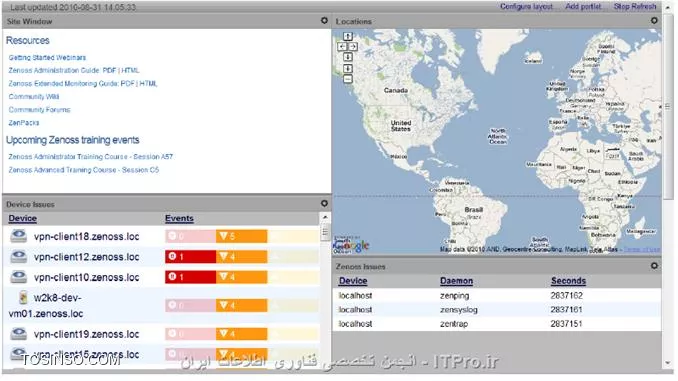The image size is (678, 381).
Task: Sort Device Issues by Events column
Action: point(179,218)
